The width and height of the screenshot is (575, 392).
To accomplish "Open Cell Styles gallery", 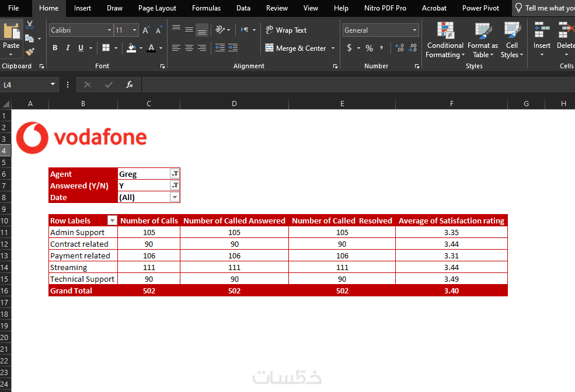I will pyautogui.click(x=511, y=40).
